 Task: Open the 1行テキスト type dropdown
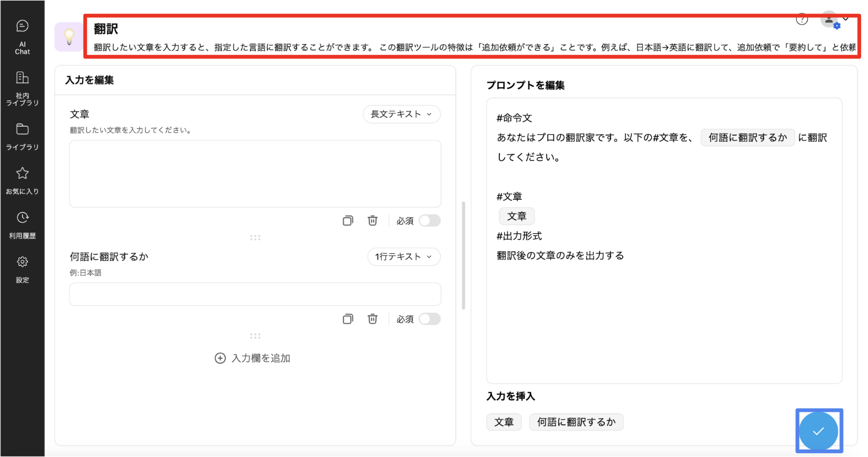point(404,257)
